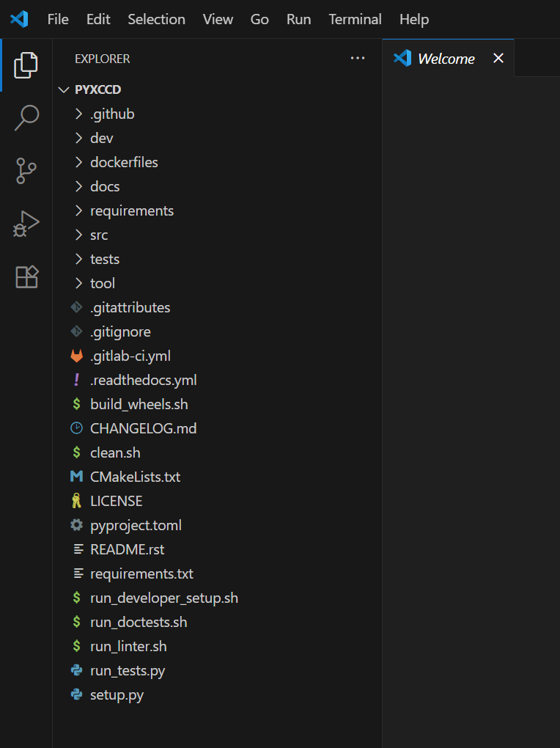The height and width of the screenshot is (748, 560).
Task: Click the GitLab icon beside .gitlab-ci.yml
Action: (x=76, y=356)
